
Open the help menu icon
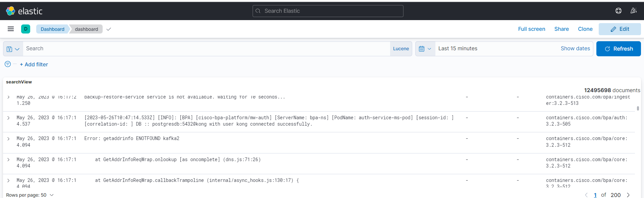pos(618,11)
